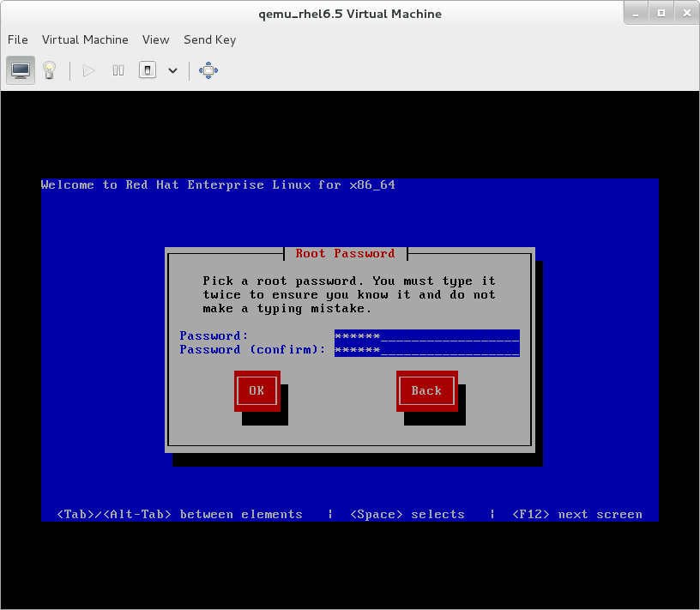Focus the Password input field
700x610 pixels.
pos(427,335)
